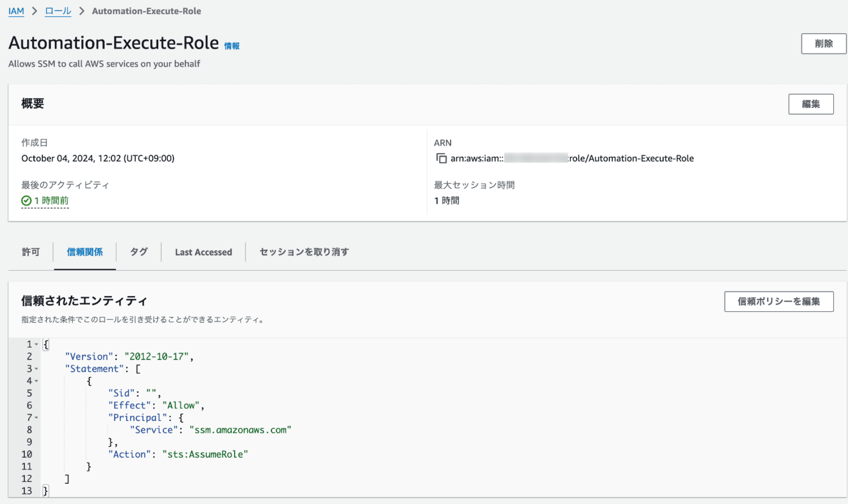Viewport: 848px width, 504px height.
Task: Click the 信頼されたエンティティ section heading
Action: (x=84, y=301)
